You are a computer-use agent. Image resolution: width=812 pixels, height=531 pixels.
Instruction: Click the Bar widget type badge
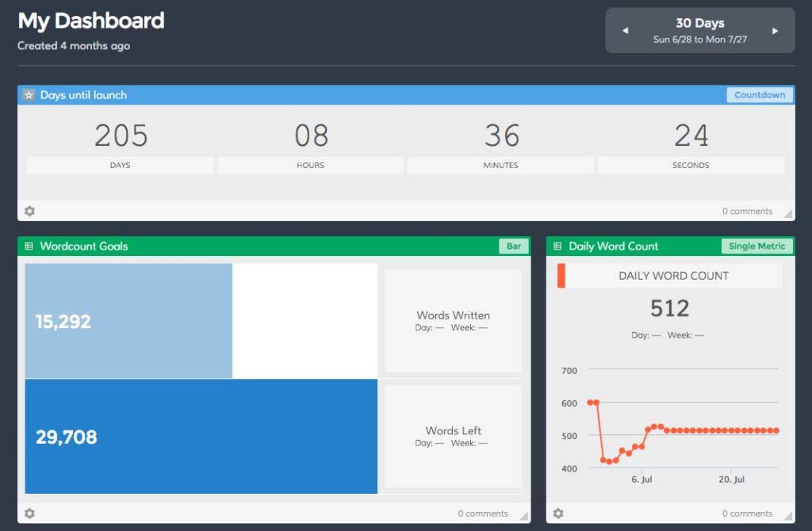click(x=514, y=246)
